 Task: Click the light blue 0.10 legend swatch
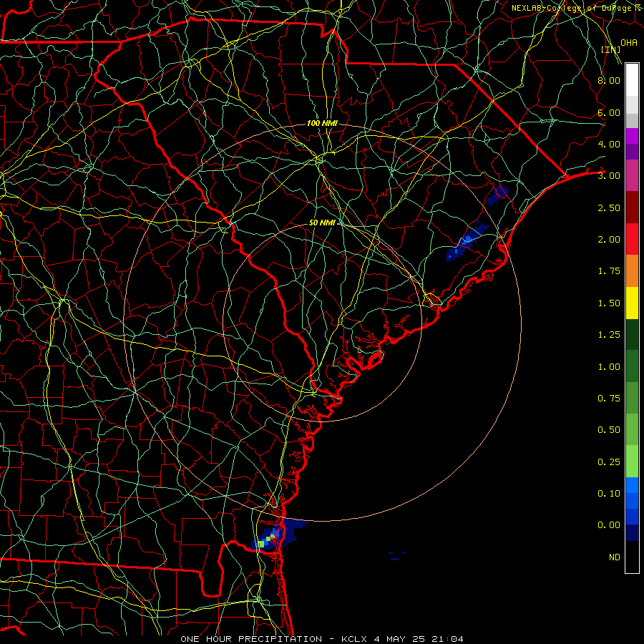pyautogui.click(x=632, y=485)
